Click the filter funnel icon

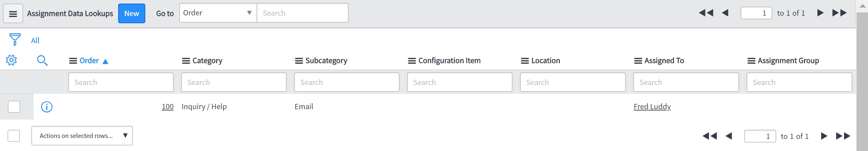14,40
